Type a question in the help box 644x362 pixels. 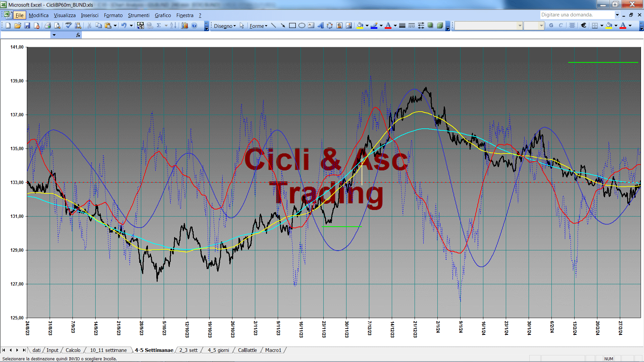coord(577,15)
